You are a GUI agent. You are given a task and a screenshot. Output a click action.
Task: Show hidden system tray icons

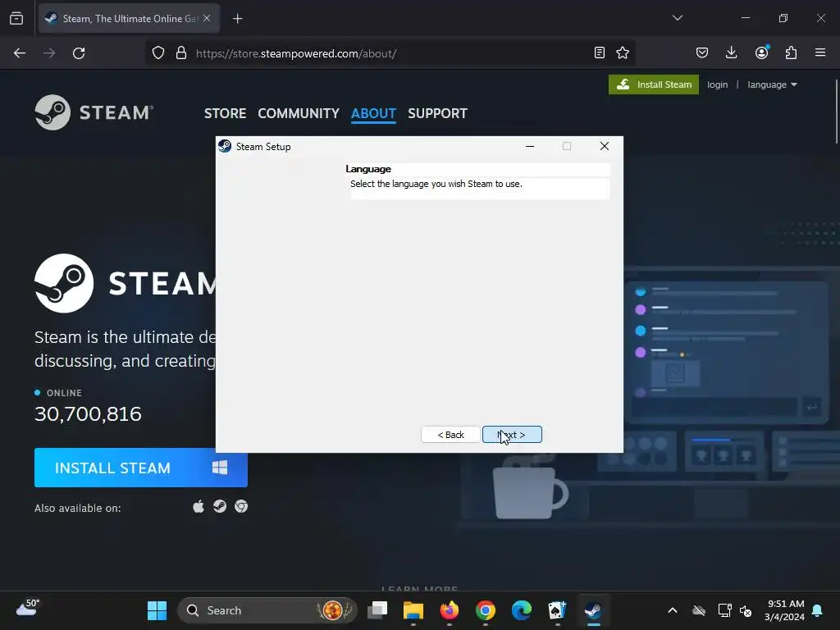[x=673, y=610]
